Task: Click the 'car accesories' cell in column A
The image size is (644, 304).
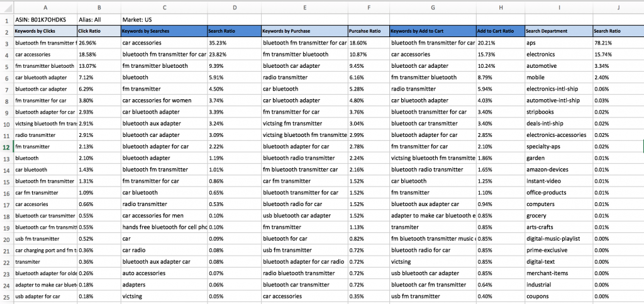Action: [x=45, y=204]
